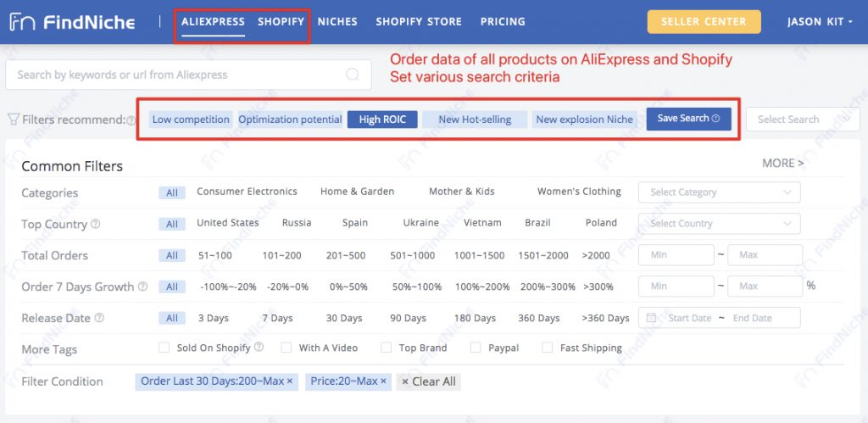Click the Top Country help icon

click(x=95, y=224)
